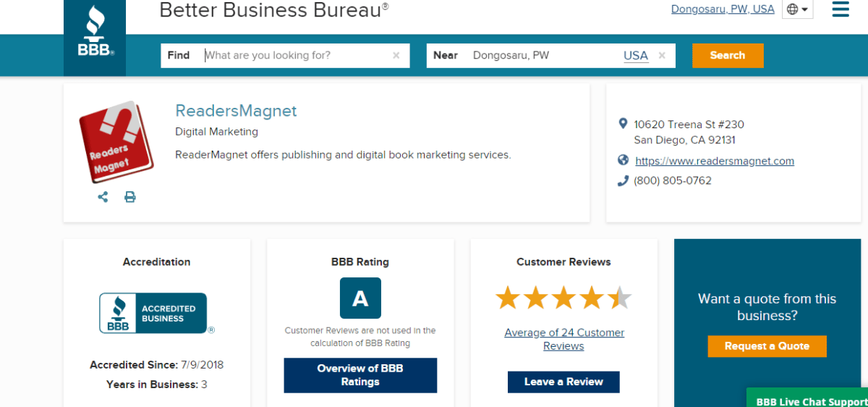Screen dimensions: 868x407
Task: Clear the Find field with its X
Action: coord(396,55)
